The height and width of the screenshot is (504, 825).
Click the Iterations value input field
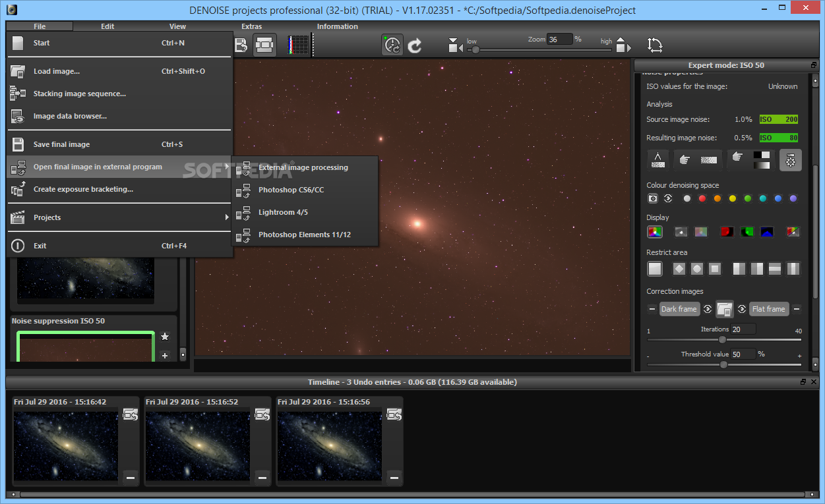[x=743, y=329]
